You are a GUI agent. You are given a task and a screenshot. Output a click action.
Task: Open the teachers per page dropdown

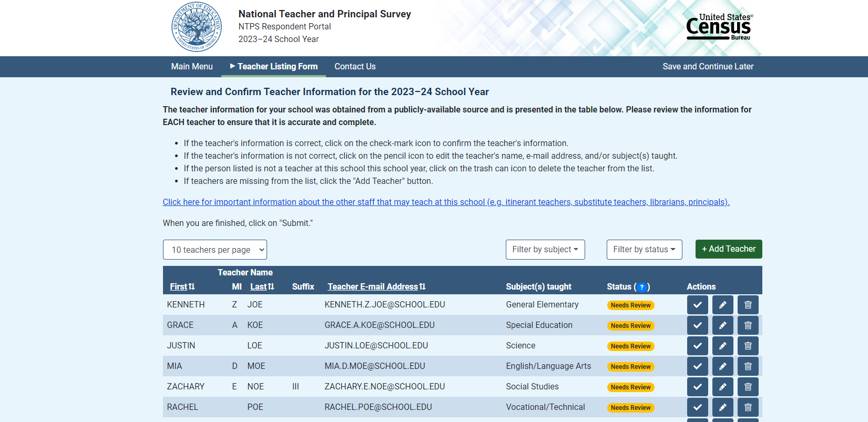[215, 250]
